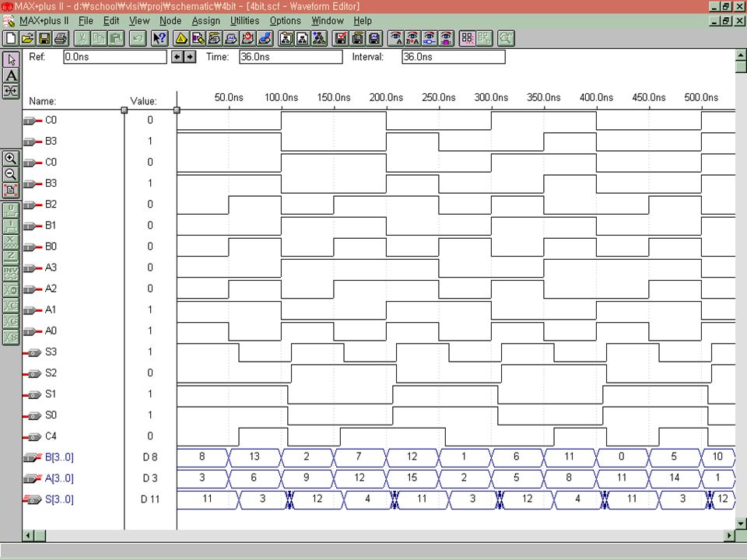Select the Waveform Editing tool
The width and height of the screenshot is (747, 560).
pos(11,91)
